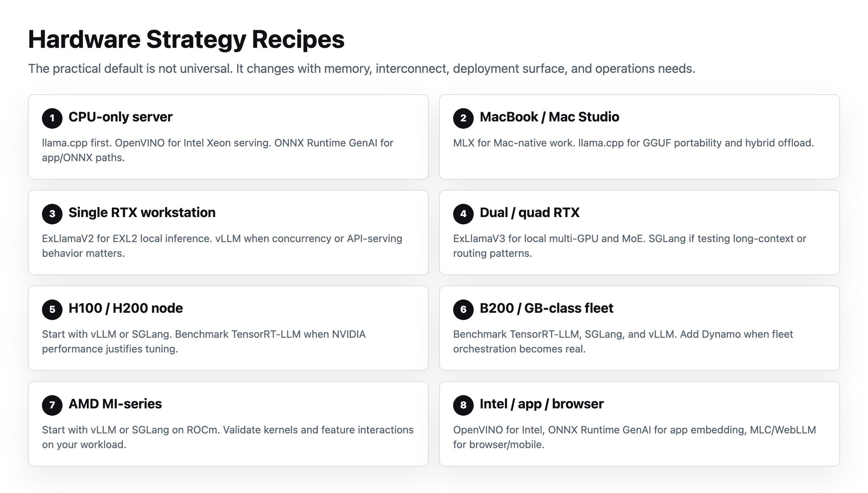Select the number 8 badge near Intel
This screenshot has width=868, height=493.
[463, 405]
